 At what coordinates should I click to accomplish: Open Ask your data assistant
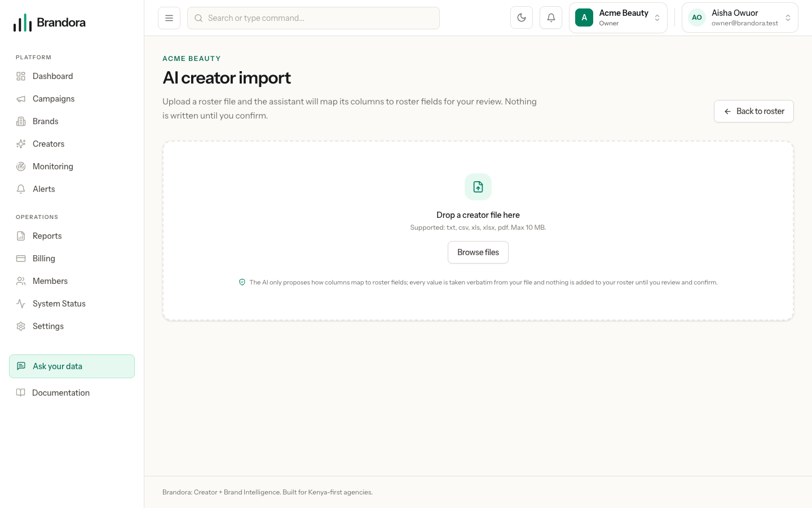coord(72,366)
